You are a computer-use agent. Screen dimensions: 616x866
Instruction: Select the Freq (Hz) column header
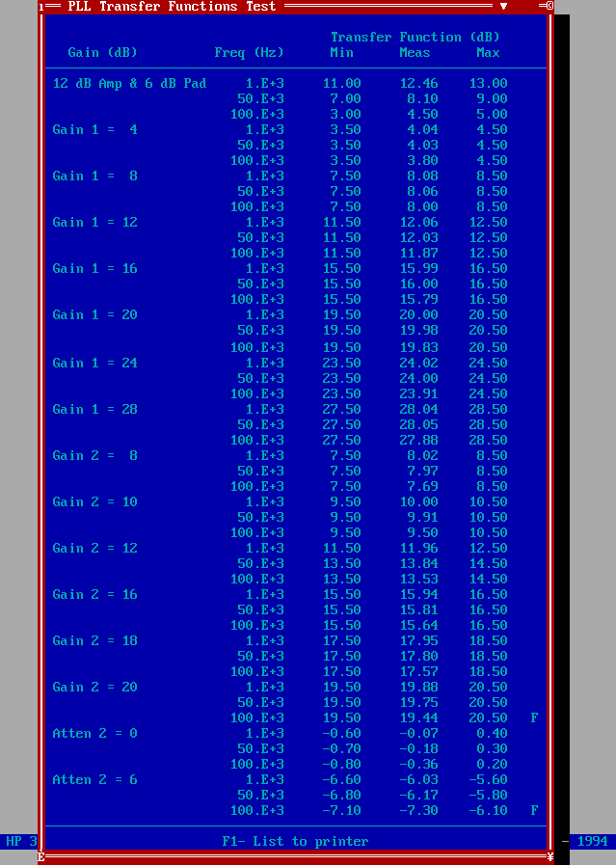(249, 53)
